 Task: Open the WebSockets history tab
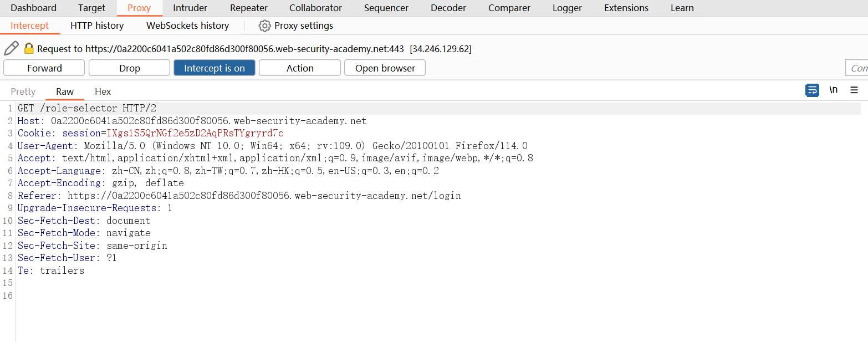187,26
